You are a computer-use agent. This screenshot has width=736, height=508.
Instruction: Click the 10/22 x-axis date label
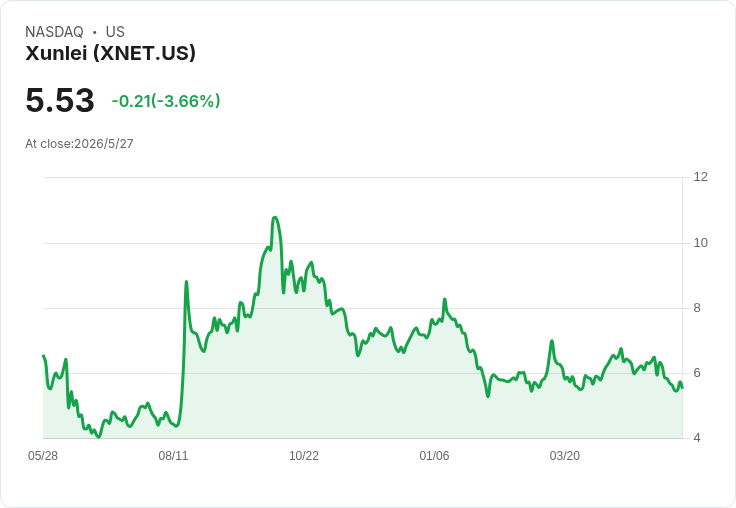(304, 456)
